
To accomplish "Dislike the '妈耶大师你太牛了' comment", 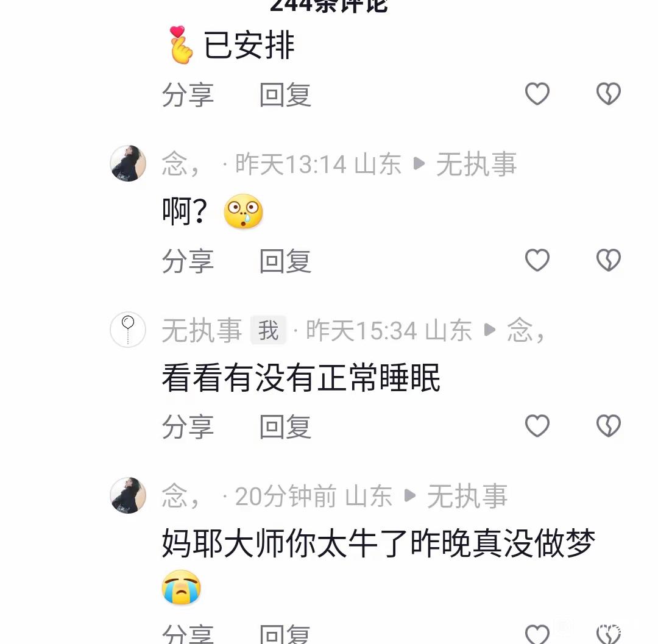I will [609, 634].
